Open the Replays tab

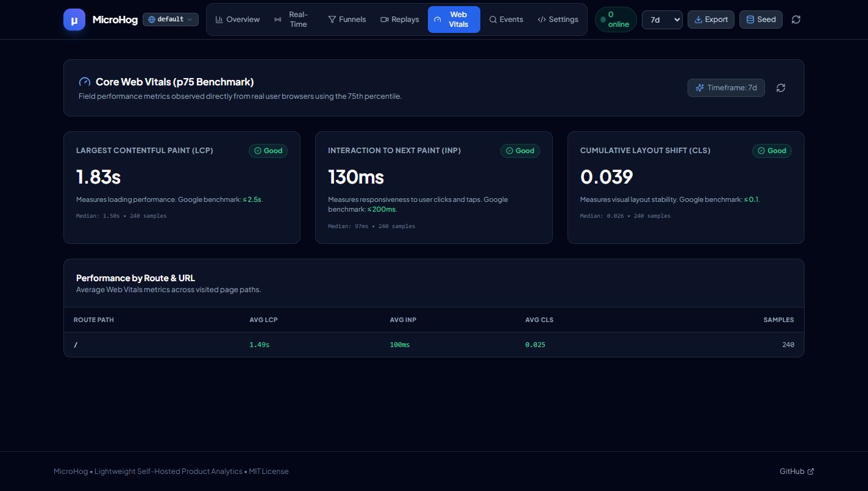click(x=400, y=20)
